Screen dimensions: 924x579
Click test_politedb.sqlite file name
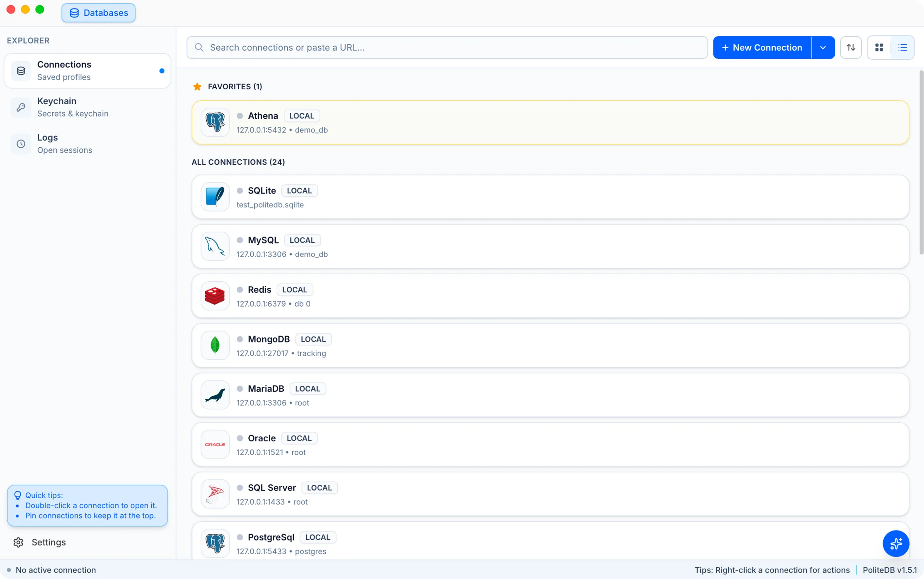270,205
